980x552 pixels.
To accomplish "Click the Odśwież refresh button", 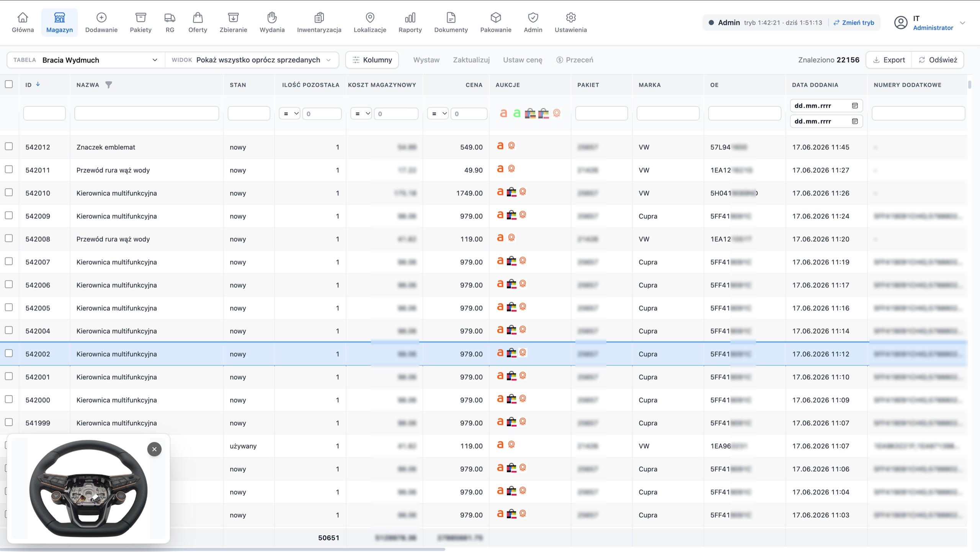I will coord(938,60).
